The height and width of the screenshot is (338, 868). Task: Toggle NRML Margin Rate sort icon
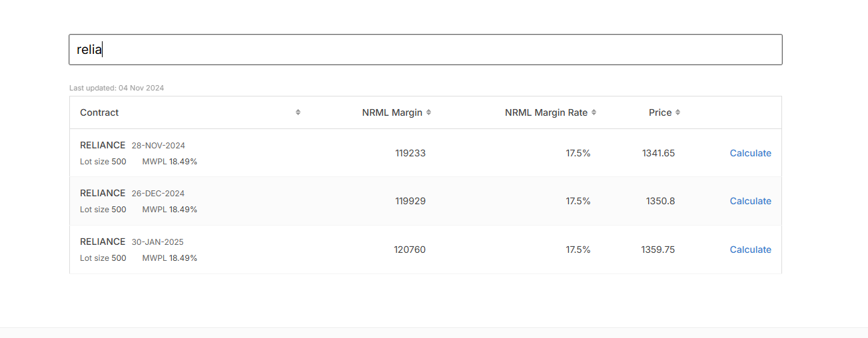tap(594, 112)
